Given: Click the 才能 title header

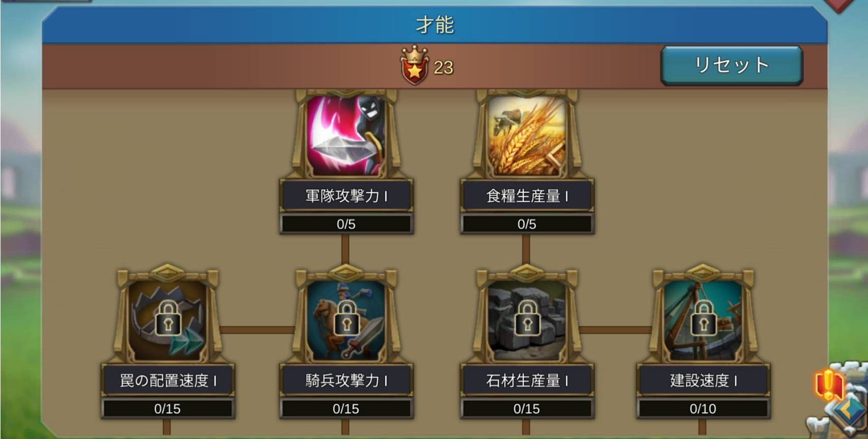Looking at the screenshot, I should 435,25.
